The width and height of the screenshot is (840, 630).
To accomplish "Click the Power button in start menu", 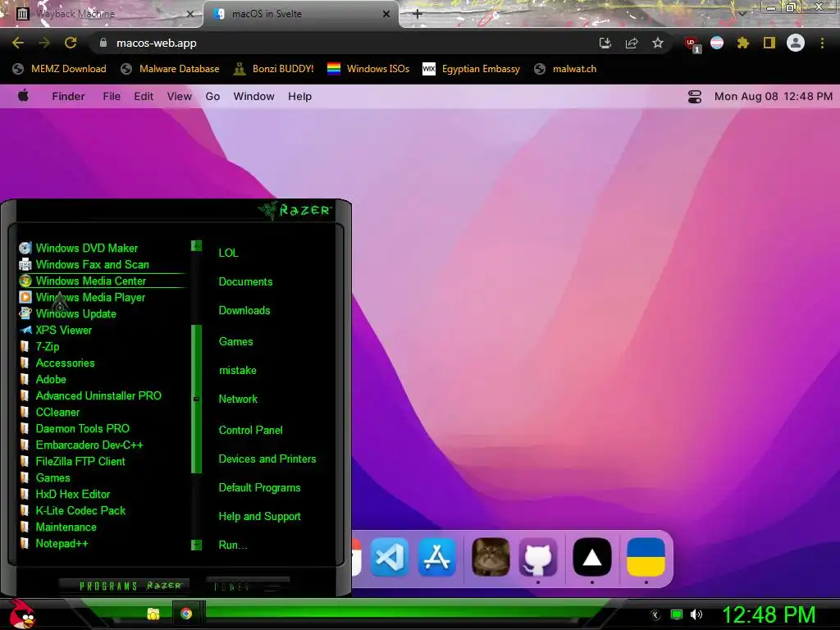I will [x=248, y=586].
